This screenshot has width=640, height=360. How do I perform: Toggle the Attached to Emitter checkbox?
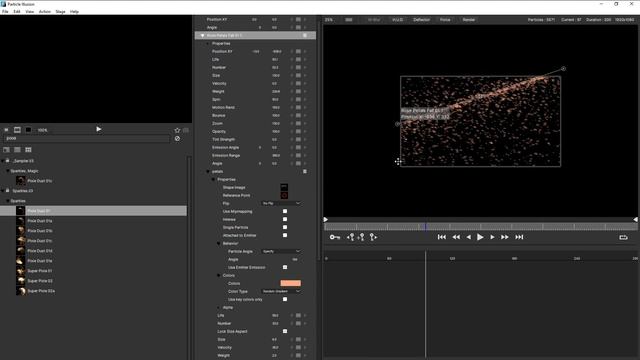tap(285, 235)
